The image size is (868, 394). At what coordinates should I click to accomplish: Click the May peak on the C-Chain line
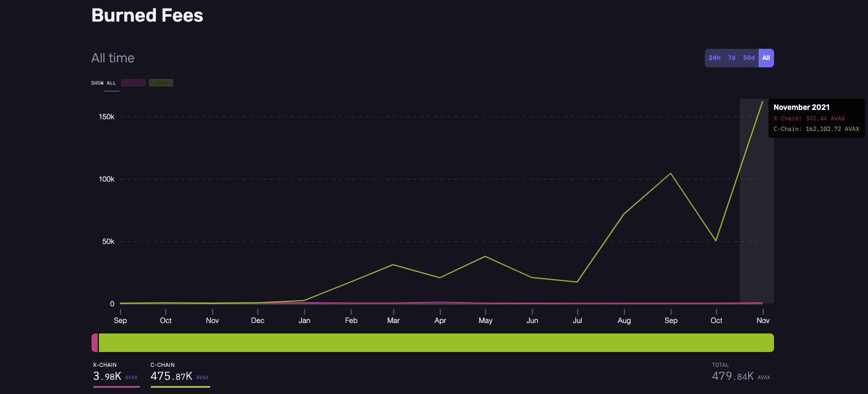pyautogui.click(x=485, y=256)
